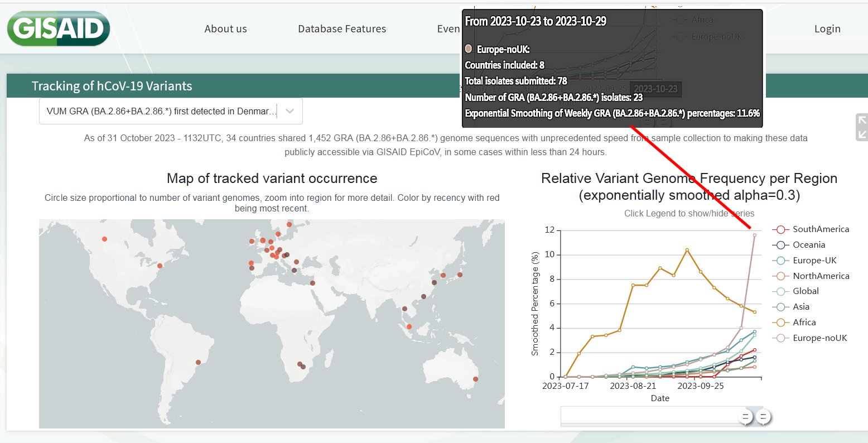This screenshot has width=868, height=443.
Task: Select the map marker on the US east coast
Action: 160,266
